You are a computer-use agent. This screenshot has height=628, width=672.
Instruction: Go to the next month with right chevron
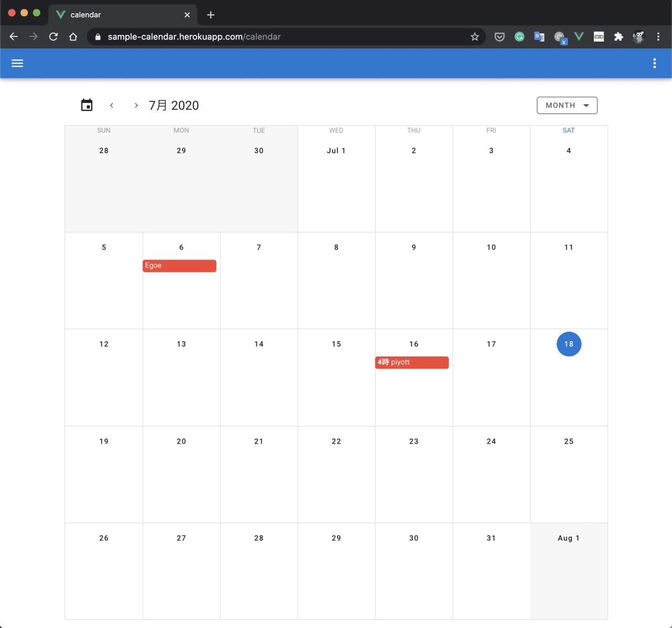[136, 106]
